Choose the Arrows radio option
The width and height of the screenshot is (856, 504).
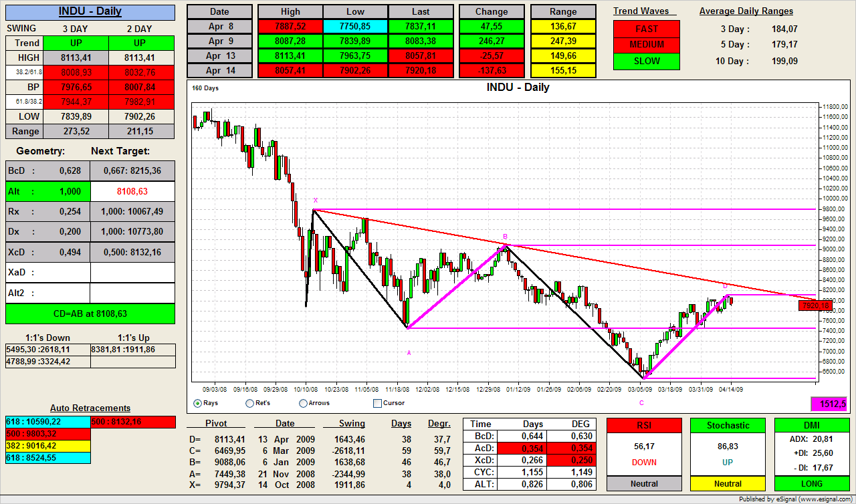point(303,403)
